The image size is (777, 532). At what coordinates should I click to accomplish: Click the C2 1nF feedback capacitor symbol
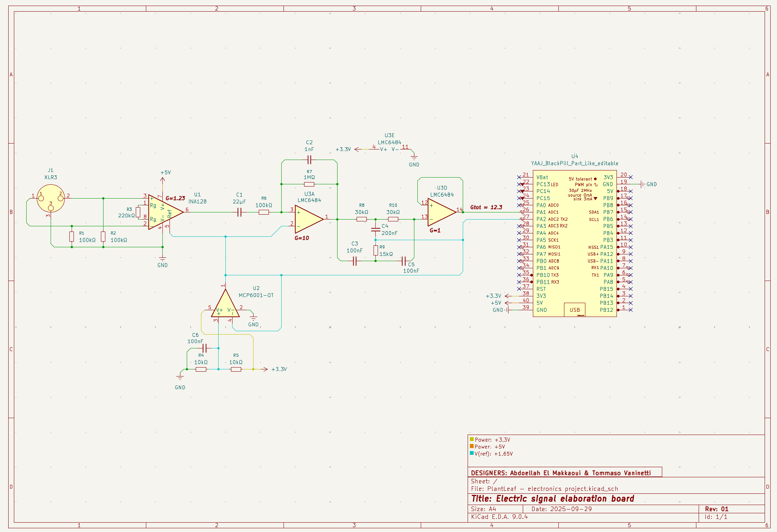[309, 160]
